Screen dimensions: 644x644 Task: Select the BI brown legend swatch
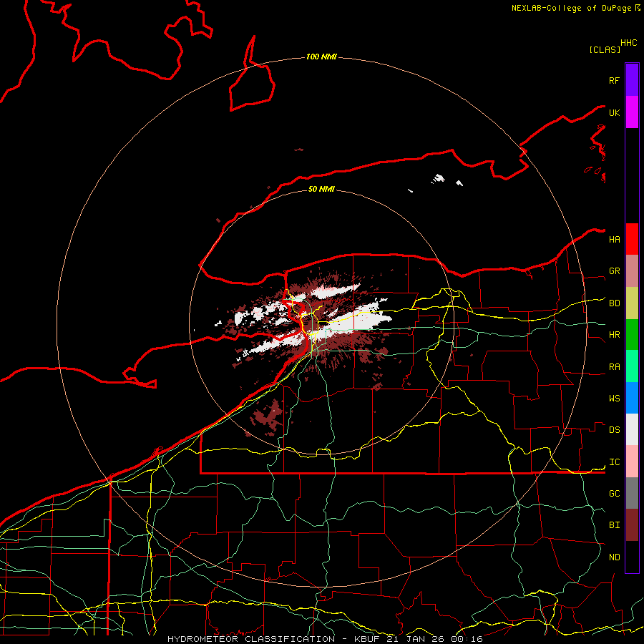[x=632, y=525]
